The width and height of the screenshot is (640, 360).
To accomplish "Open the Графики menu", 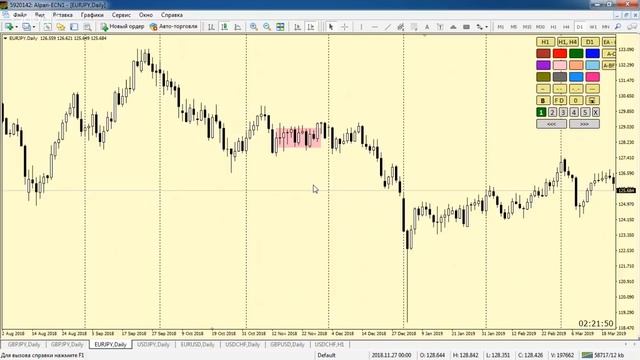I will tap(92, 15).
